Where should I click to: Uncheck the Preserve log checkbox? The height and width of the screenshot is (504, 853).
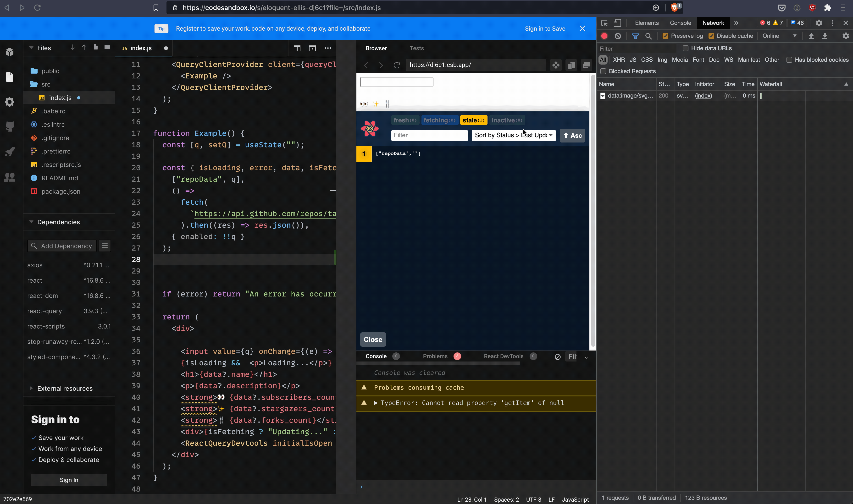pyautogui.click(x=665, y=36)
